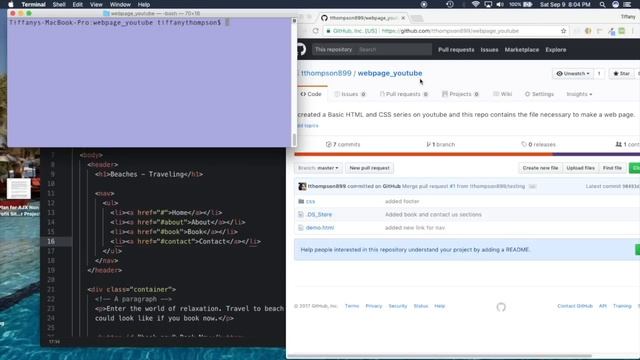Switch to the Settings tab
Viewport: 640px width, 360px height.
[x=539, y=94]
